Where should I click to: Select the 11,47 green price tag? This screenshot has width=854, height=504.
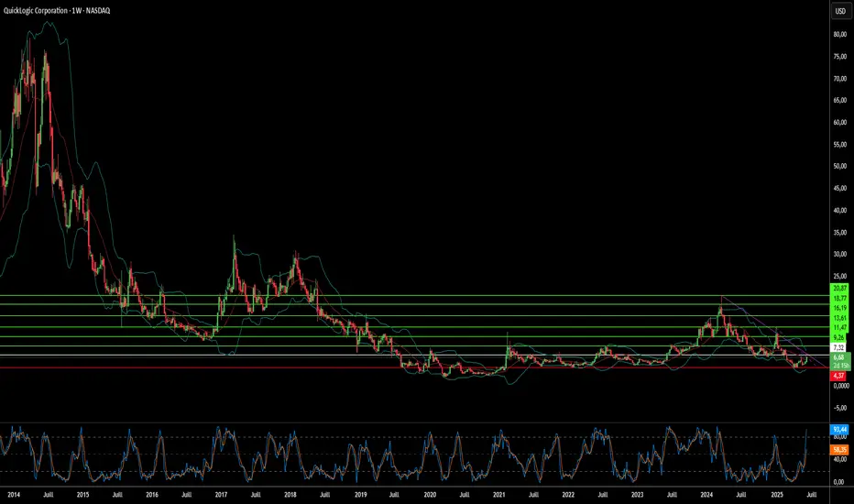tap(840, 327)
